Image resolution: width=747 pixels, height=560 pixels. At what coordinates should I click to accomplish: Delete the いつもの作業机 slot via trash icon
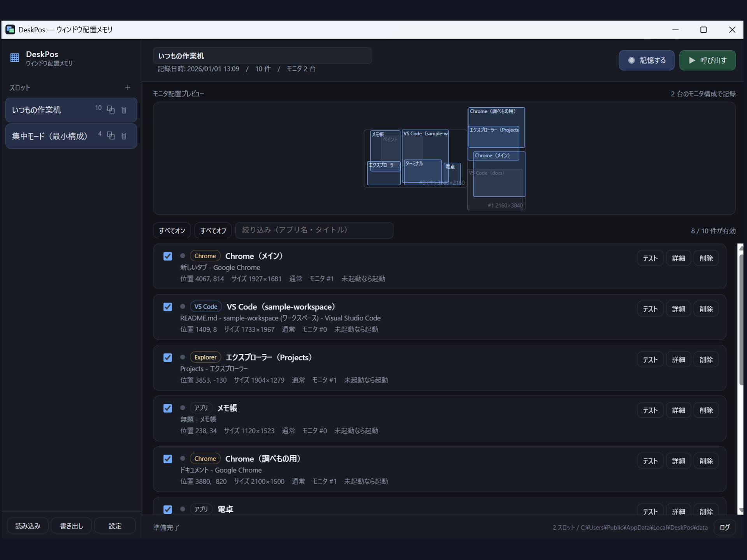tap(124, 110)
